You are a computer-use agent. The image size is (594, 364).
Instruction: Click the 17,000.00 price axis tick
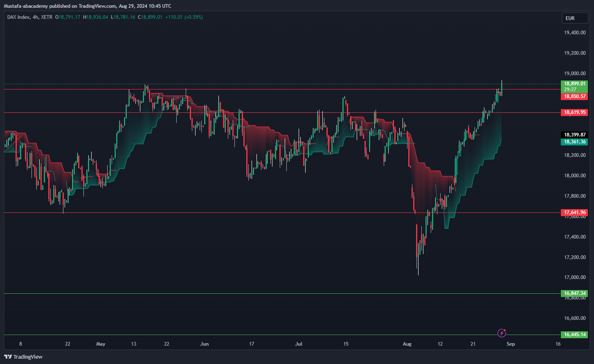575,278
